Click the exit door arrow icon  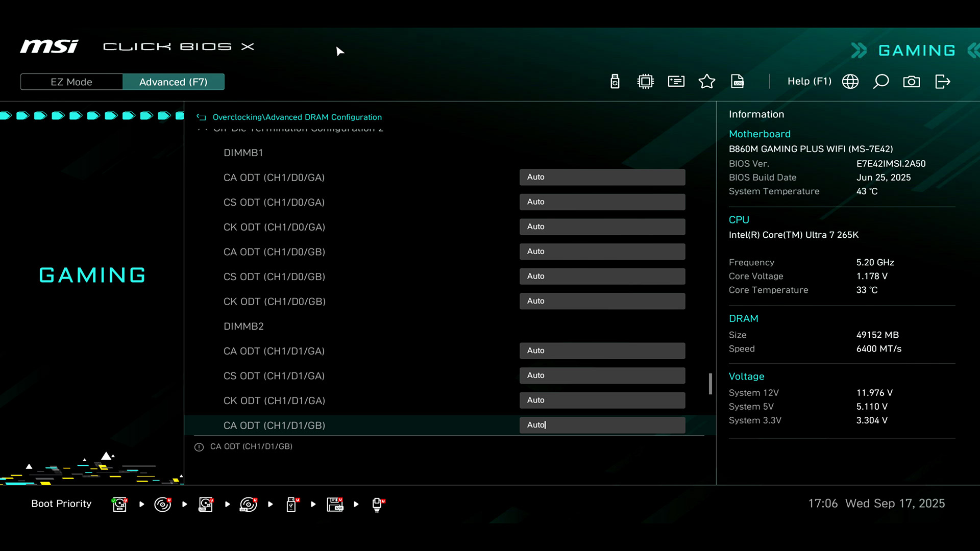(x=942, y=82)
